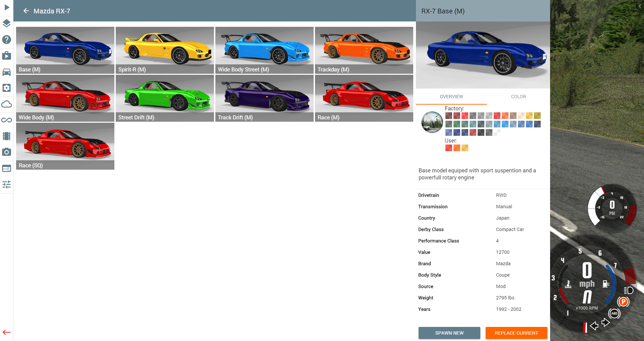This screenshot has width=644, height=341.
Task: Click the engine temperature icon on gauge
Action: [568, 284]
